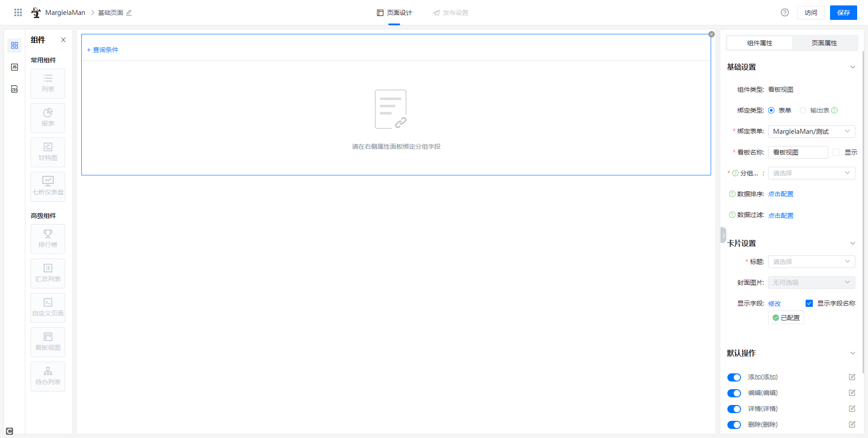
Task: Open the 封面图片 dropdown
Action: click(x=811, y=283)
